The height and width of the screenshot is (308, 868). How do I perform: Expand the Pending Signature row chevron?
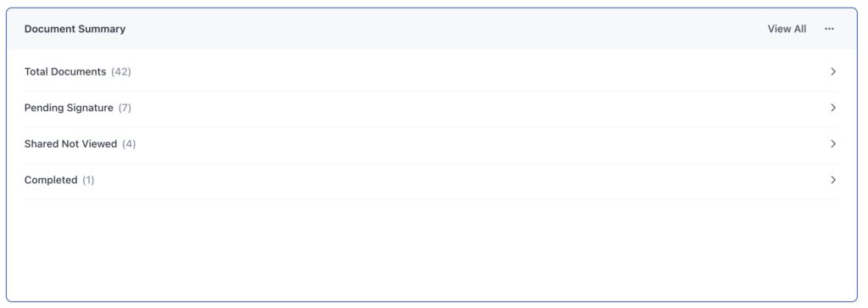[833, 108]
